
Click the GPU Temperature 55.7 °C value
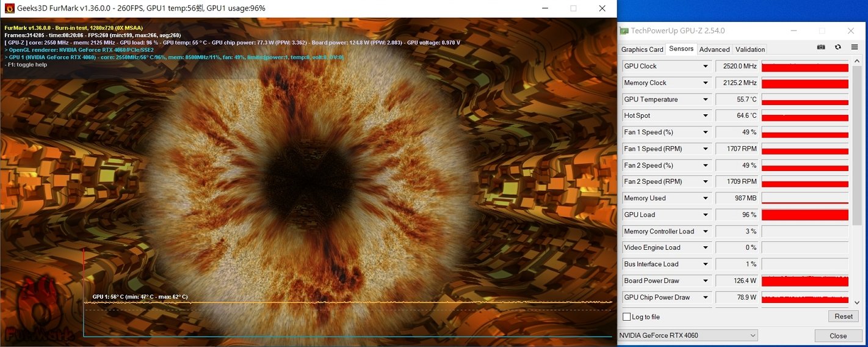[x=737, y=99]
